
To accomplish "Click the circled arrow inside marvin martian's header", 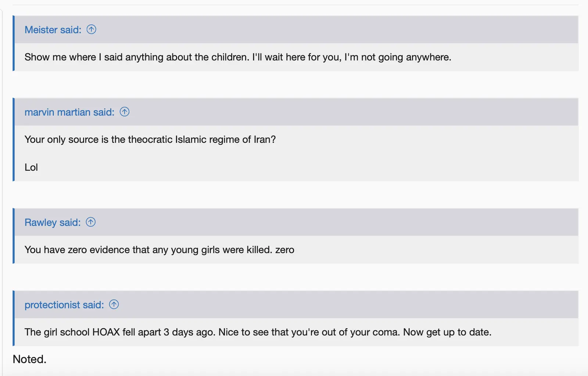I will pos(125,112).
